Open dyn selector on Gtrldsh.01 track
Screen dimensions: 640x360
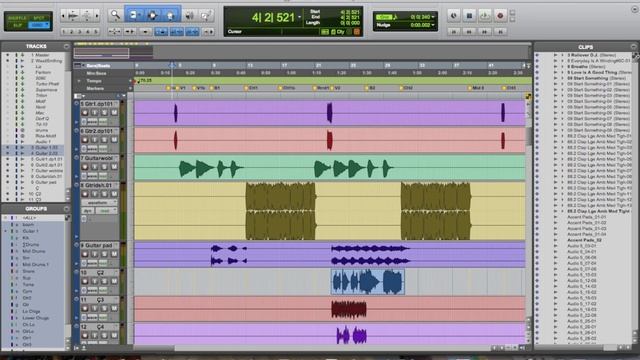pos(88,211)
